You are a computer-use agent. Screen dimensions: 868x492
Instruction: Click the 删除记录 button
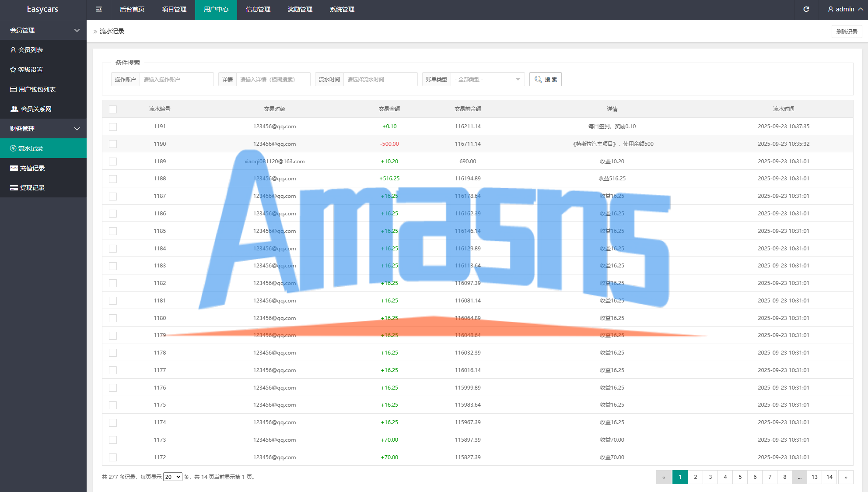tap(847, 32)
